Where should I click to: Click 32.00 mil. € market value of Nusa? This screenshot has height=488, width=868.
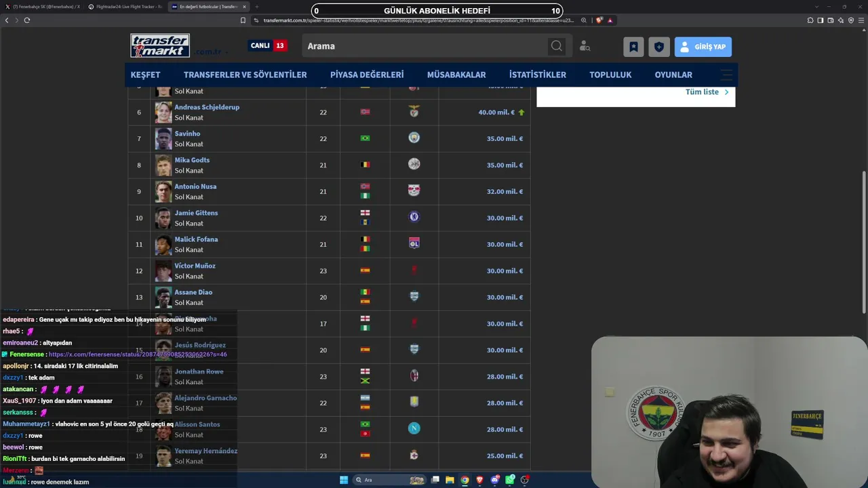[505, 192]
